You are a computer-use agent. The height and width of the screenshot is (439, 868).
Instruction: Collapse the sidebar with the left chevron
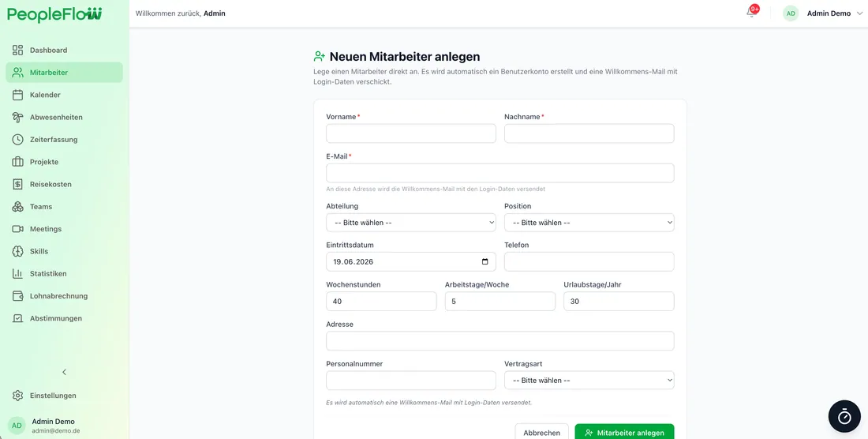click(x=64, y=372)
